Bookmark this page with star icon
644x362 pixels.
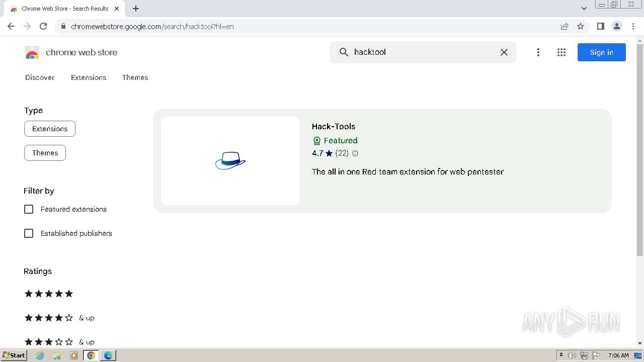click(581, 26)
